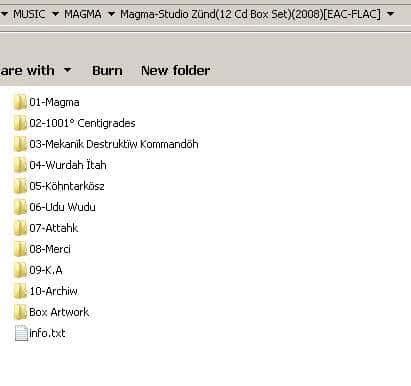Click the info.txt text file icon
411x386 pixels.
[x=21, y=333]
